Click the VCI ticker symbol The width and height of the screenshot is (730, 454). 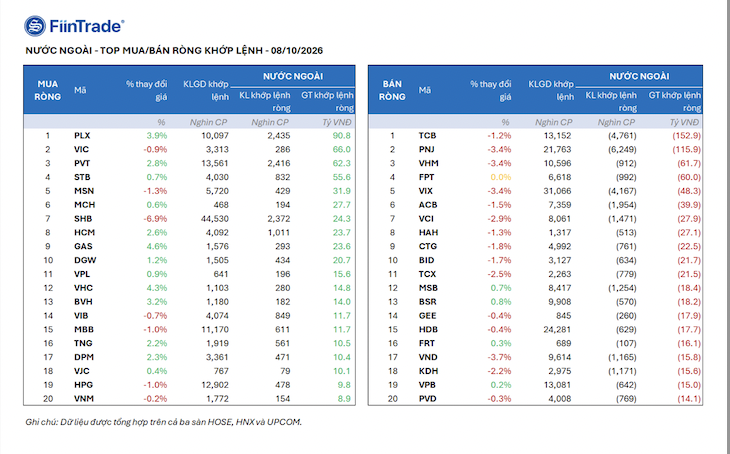[426, 219]
